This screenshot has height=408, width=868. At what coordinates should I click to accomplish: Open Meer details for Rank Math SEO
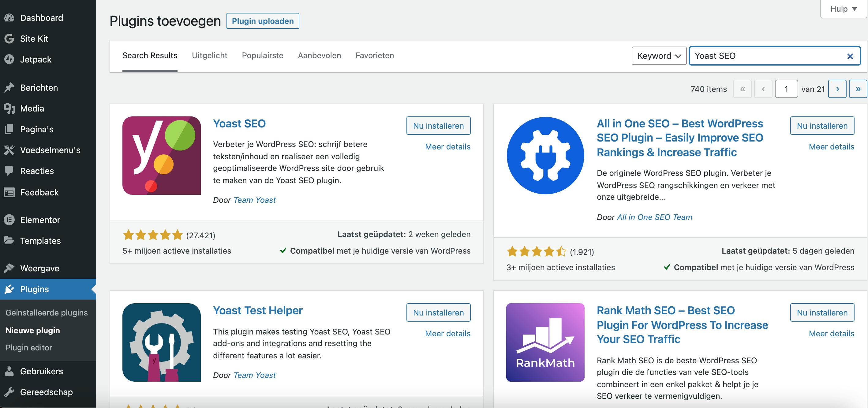pyautogui.click(x=831, y=334)
